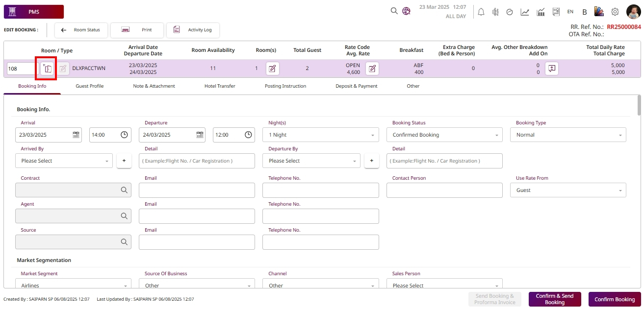644x310 pixels.
Task: Search the Contract field lookup icon
Action: 125,190
